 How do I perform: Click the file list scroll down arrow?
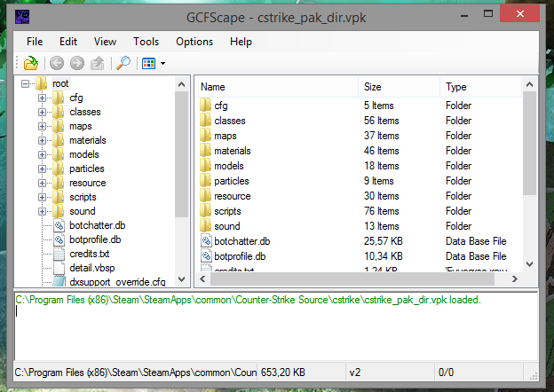coord(529,264)
